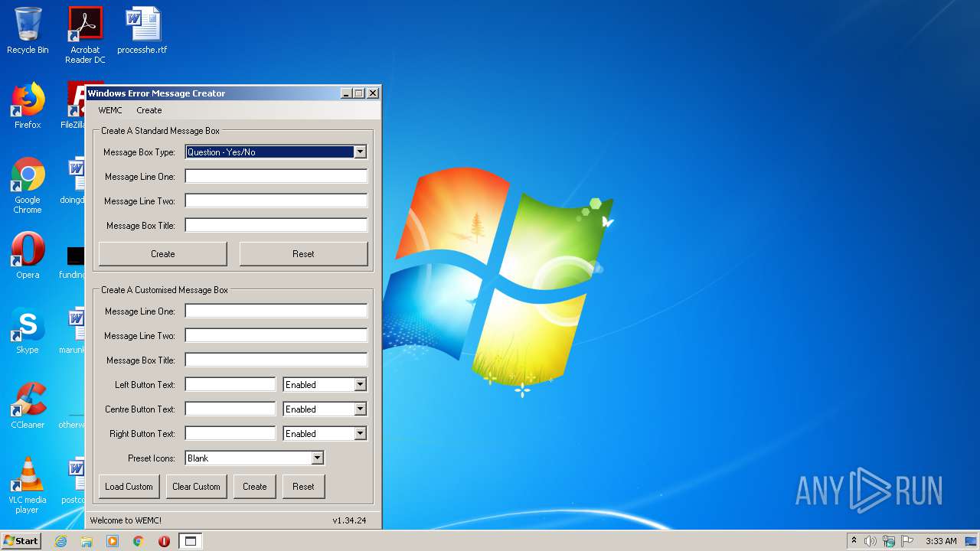Image resolution: width=980 pixels, height=551 pixels.
Task: Focus standard Message Box Title field
Action: [276, 226]
